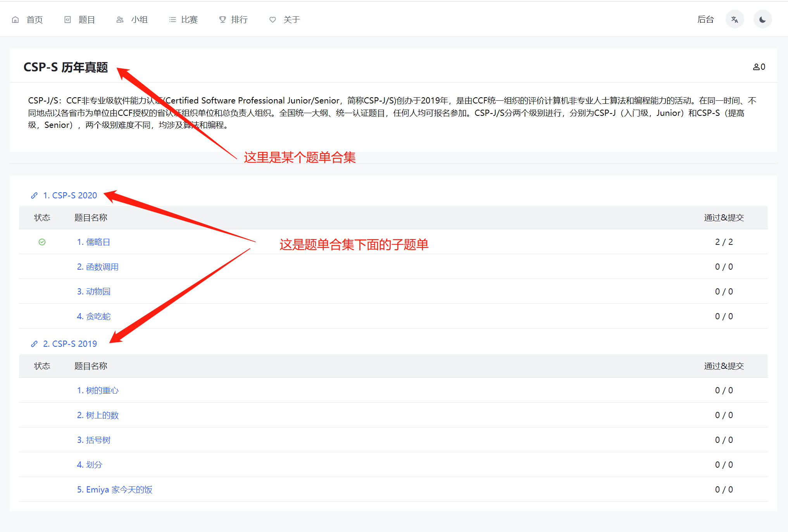The height and width of the screenshot is (532, 788).
Task: Open problem 2. 树上的数
Action: pos(98,415)
